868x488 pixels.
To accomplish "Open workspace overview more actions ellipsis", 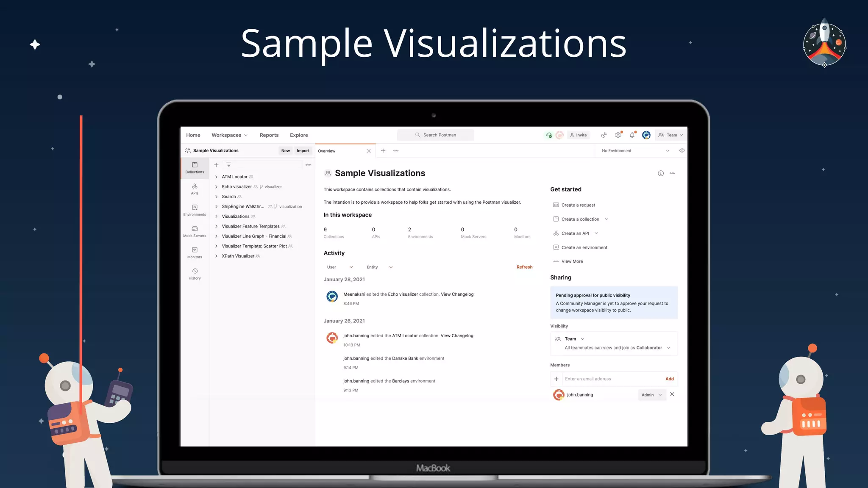I will 672,173.
